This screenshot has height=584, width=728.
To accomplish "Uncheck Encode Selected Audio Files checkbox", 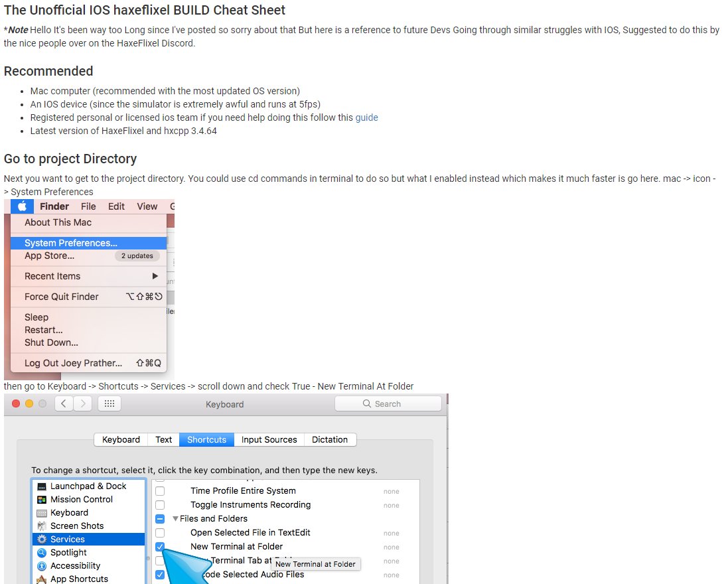I will [160, 575].
